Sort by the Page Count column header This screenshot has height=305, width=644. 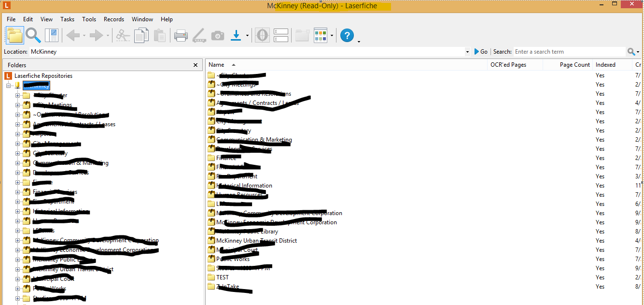pos(568,65)
